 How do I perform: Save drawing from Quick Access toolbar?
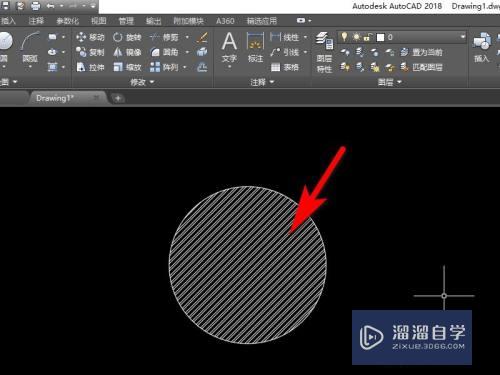[5, 6]
